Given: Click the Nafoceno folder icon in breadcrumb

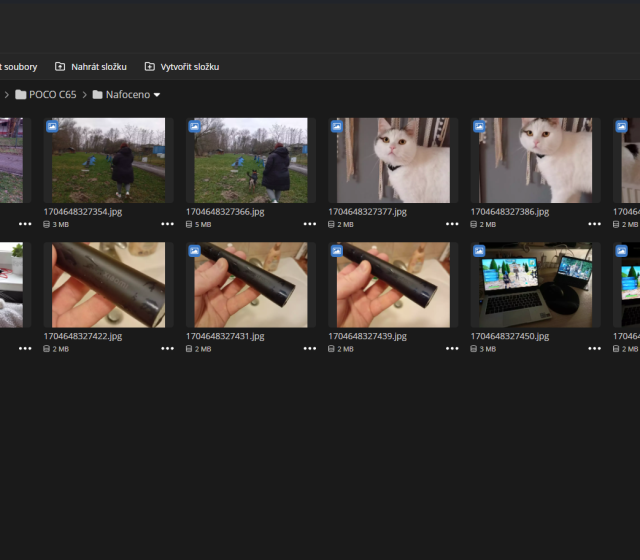Looking at the screenshot, I should click(98, 95).
